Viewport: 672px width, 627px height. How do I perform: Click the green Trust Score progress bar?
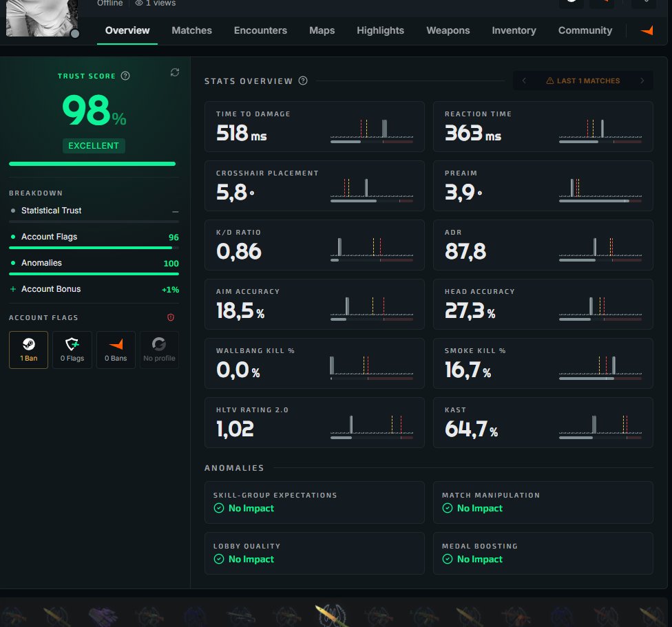[x=92, y=164]
